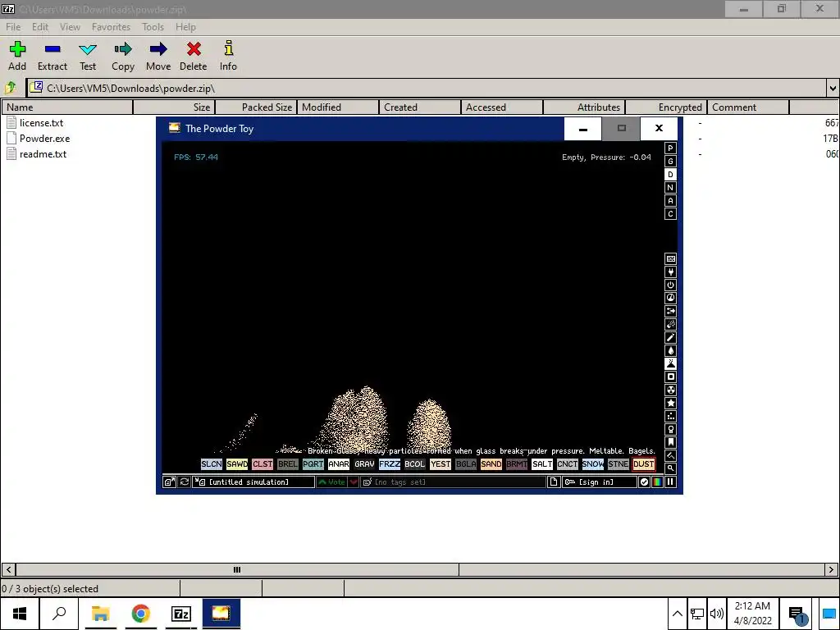This screenshot has width=840, height=630.
Task: Toggle A ambient heat option
Action: [x=670, y=201]
